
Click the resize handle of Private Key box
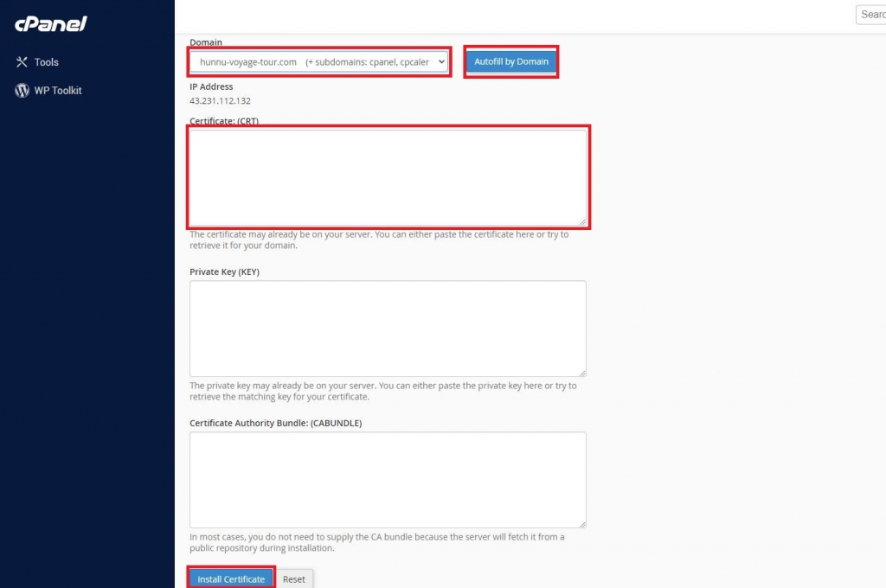click(582, 373)
